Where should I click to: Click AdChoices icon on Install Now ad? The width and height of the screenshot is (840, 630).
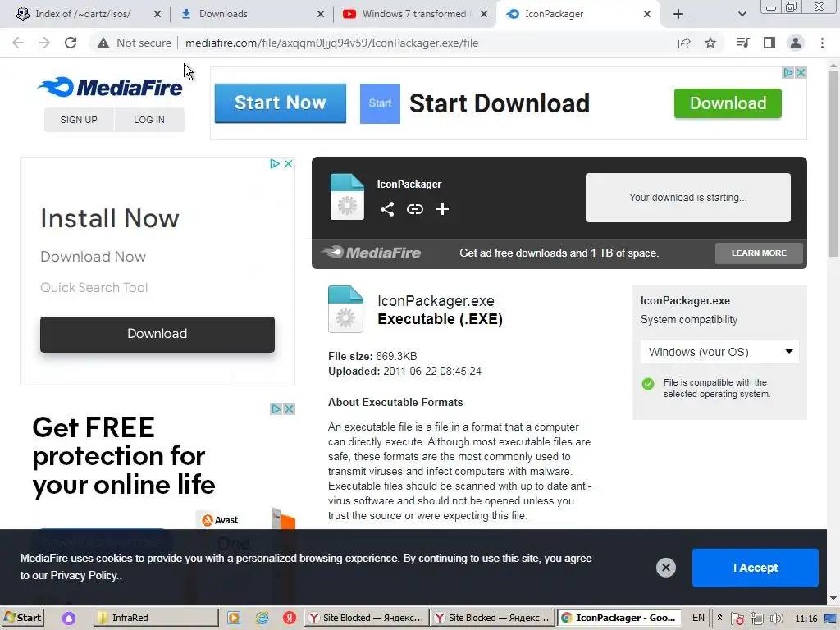pos(275,163)
